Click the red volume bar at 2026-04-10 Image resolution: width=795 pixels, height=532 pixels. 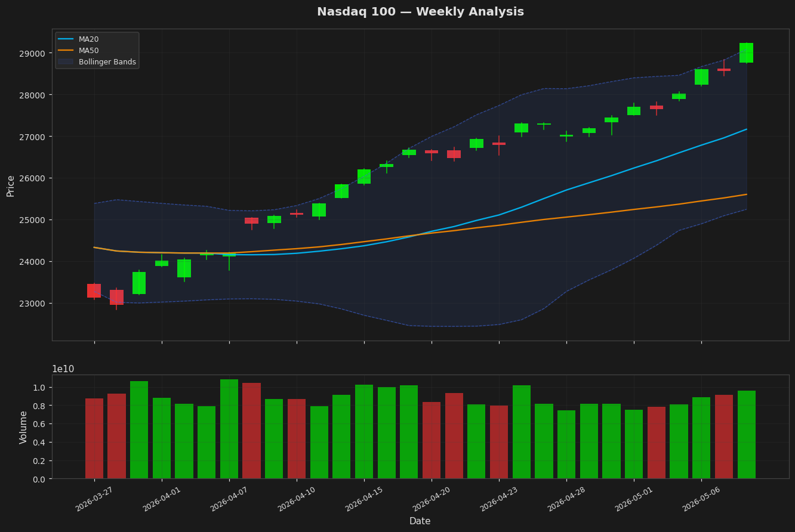coord(297,438)
